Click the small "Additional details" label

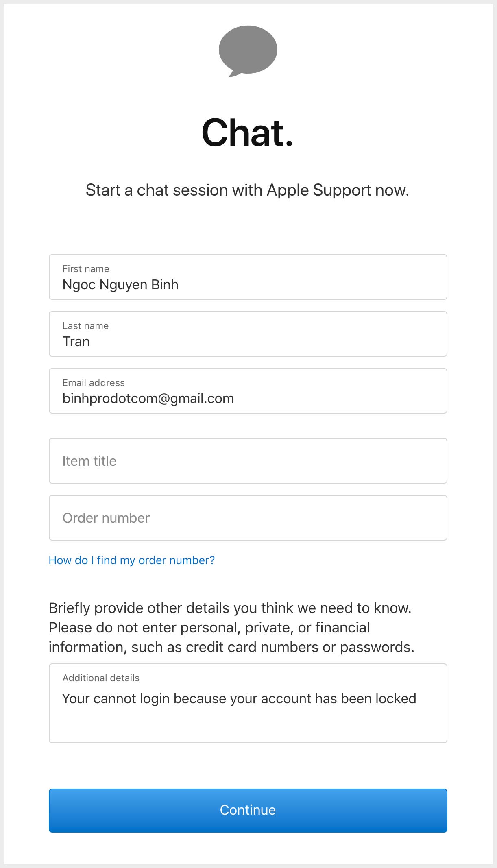pyautogui.click(x=101, y=678)
